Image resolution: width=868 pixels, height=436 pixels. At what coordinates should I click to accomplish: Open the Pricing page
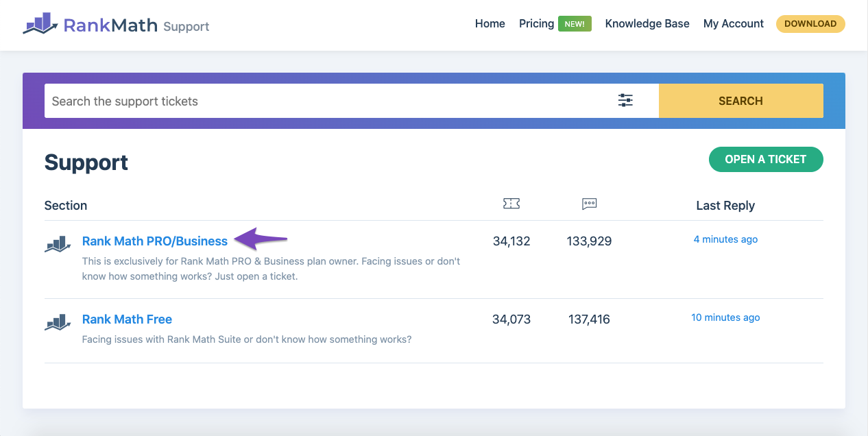(x=537, y=24)
